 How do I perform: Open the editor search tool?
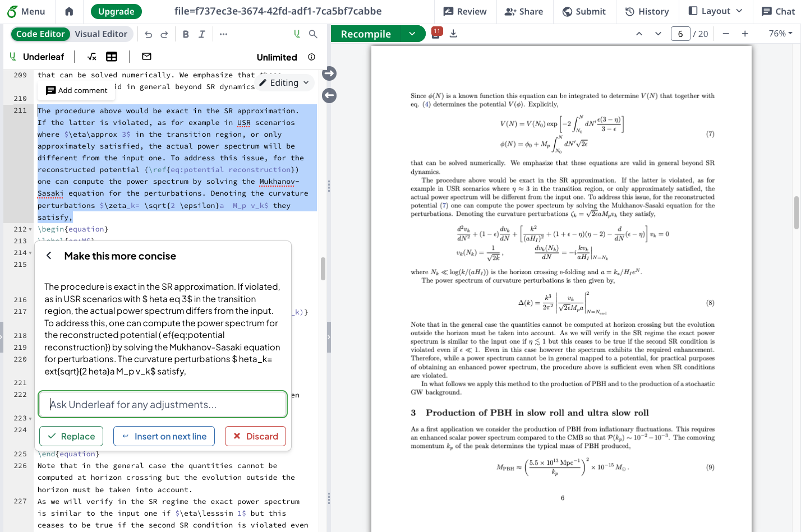pos(313,34)
